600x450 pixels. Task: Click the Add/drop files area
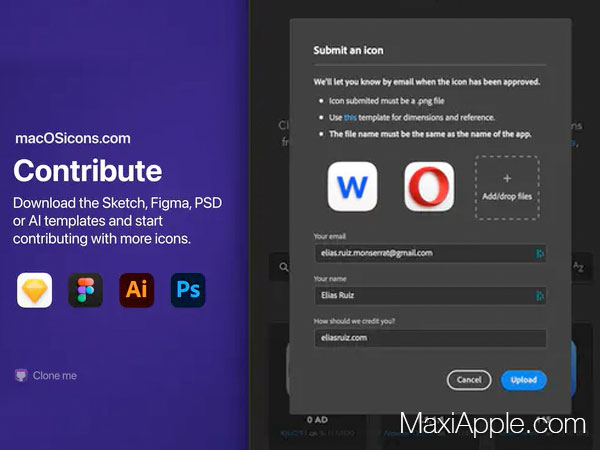[507, 188]
